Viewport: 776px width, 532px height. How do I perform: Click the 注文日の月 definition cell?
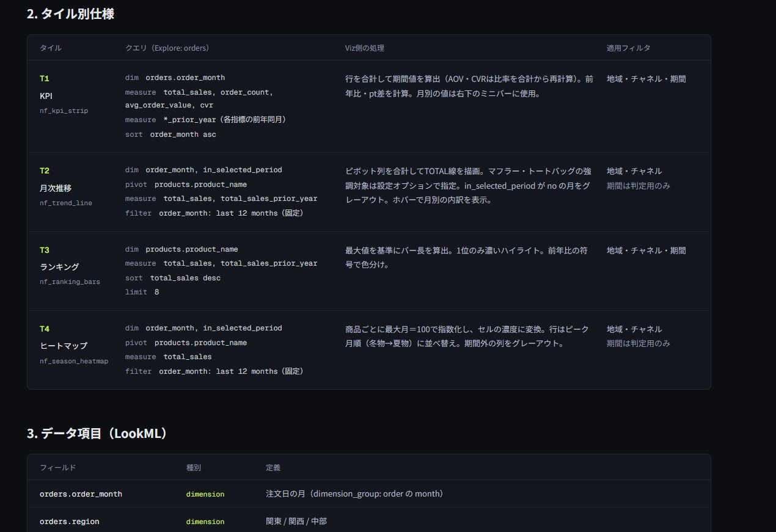point(354,494)
